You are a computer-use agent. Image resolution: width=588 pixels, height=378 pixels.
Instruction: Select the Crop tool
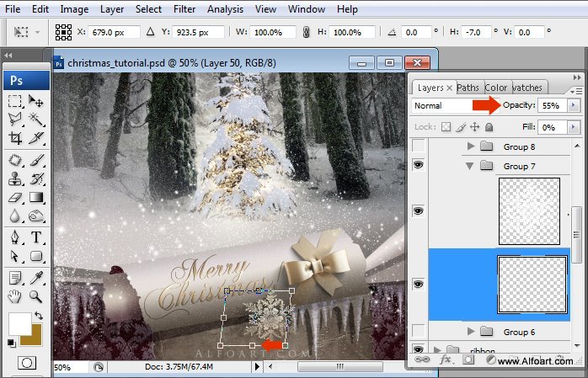[15, 138]
